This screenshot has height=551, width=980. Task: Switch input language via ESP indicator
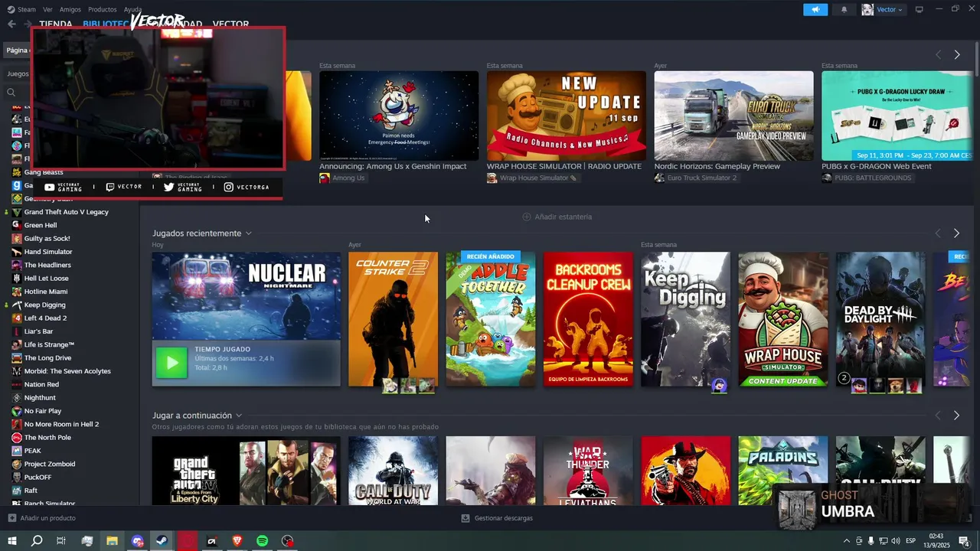point(911,541)
